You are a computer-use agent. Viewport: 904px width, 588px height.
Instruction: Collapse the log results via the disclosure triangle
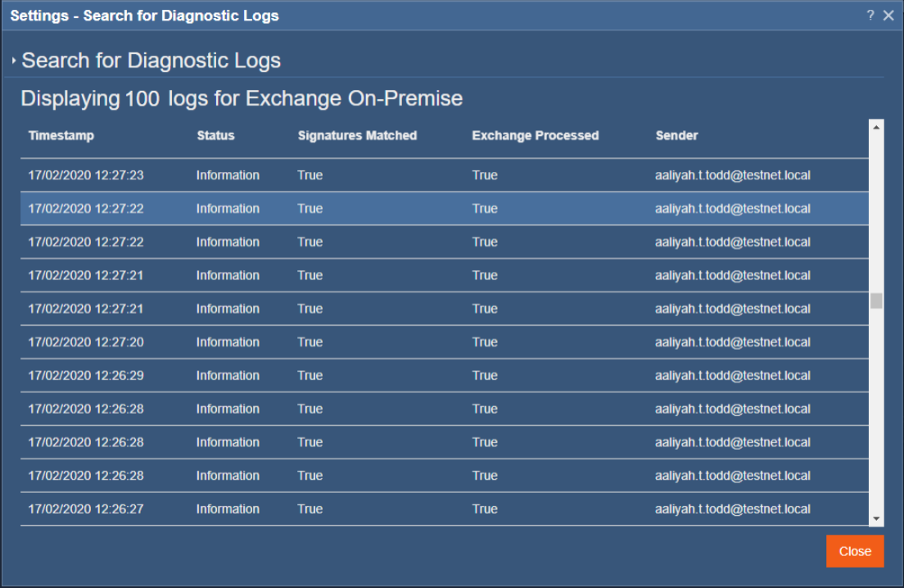(x=12, y=59)
